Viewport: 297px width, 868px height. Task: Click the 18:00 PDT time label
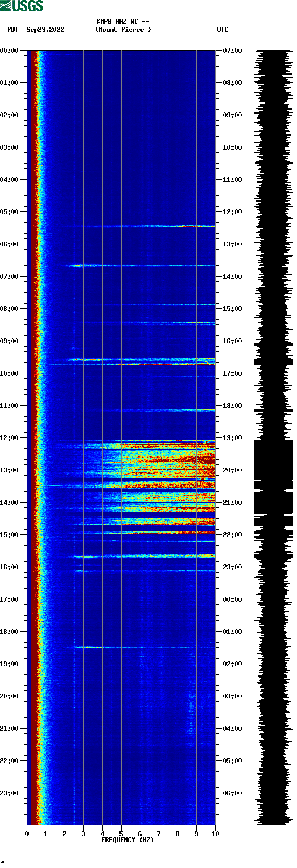tap(10, 632)
